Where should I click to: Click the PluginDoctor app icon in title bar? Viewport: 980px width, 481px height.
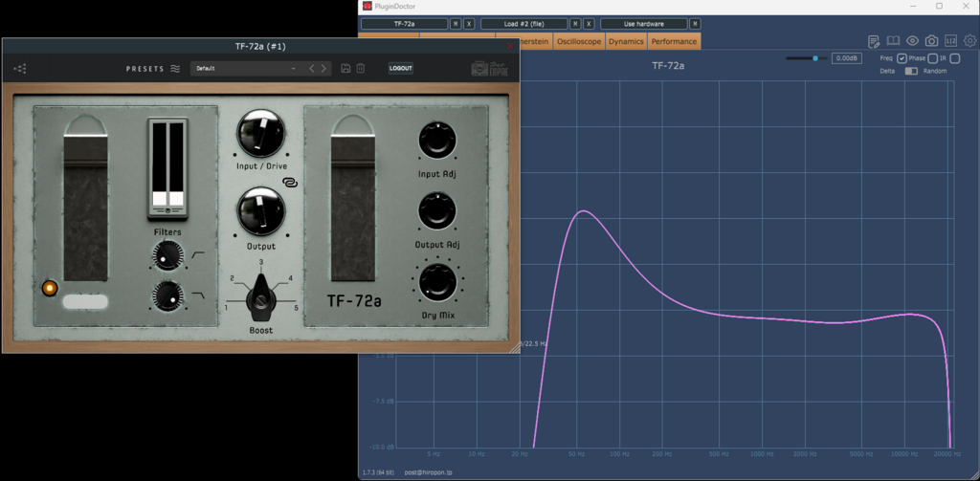point(367,7)
